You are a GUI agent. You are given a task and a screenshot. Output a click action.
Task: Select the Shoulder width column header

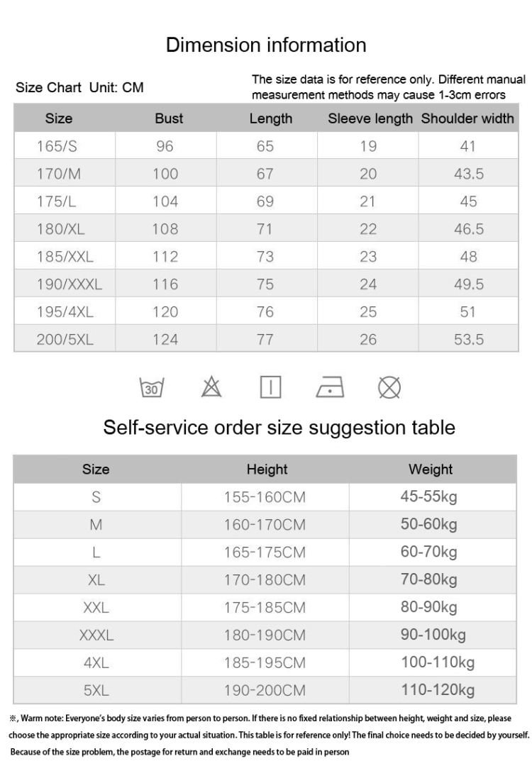(467, 118)
